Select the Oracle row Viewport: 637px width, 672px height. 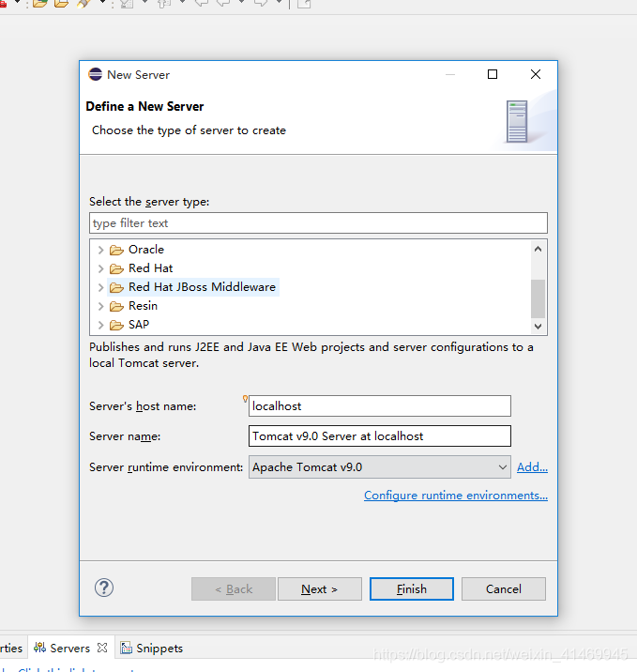point(146,250)
